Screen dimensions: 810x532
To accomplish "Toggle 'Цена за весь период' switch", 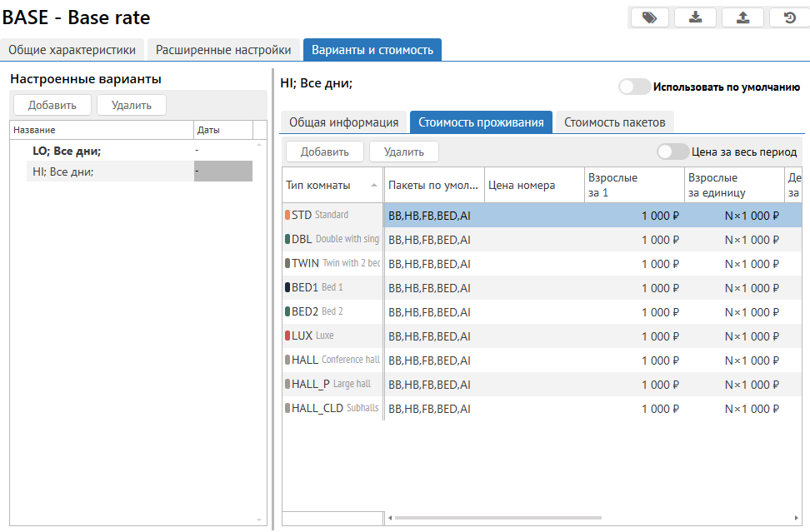I will 672,152.
